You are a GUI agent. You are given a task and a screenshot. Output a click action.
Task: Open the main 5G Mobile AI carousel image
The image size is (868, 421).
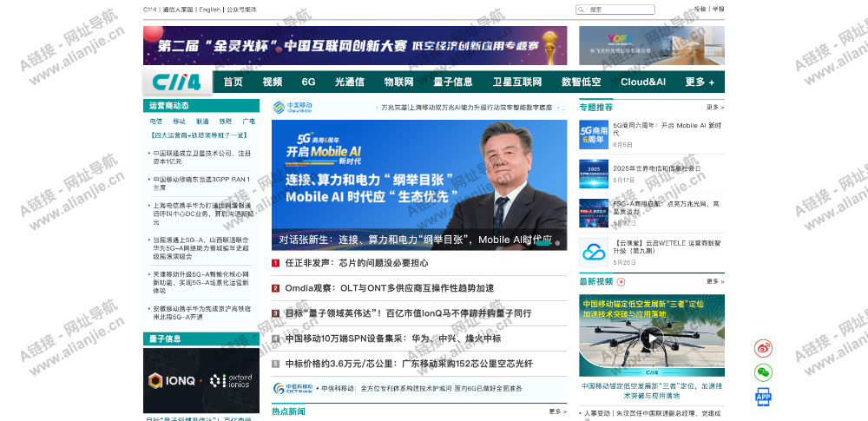[x=419, y=185]
